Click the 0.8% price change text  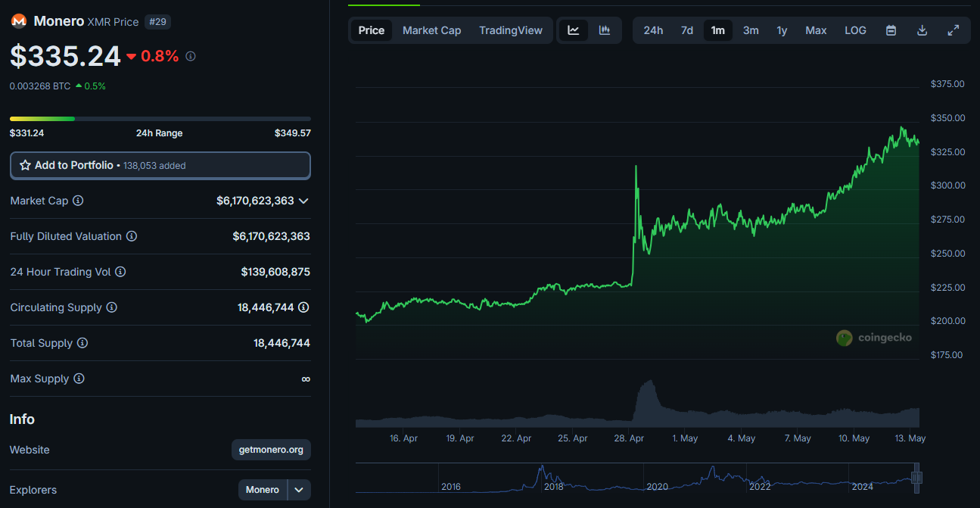click(160, 56)
